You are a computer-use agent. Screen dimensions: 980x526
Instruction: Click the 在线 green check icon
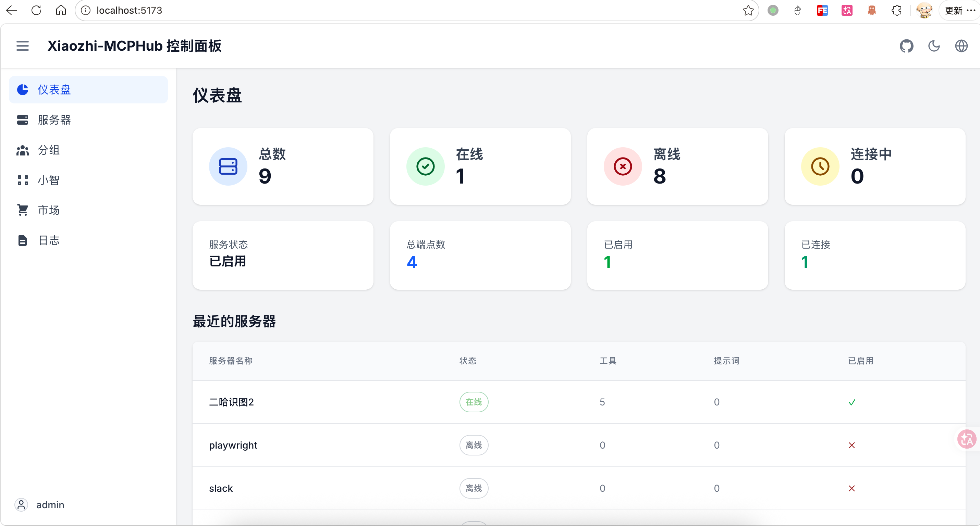point(425,166)
